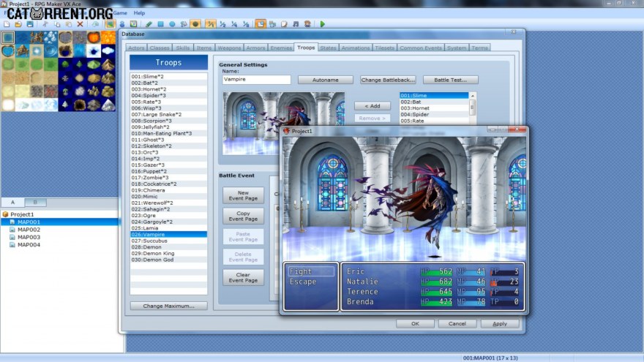Set map zoom scale to 1/2
Image resolution: width=644 pixels, height=362 pixels.
point(222,24)
